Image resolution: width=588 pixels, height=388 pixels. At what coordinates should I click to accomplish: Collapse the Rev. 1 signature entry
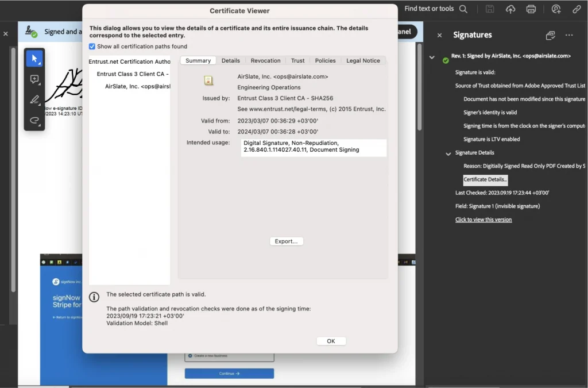pyautogui.click(x=432, y=57)
